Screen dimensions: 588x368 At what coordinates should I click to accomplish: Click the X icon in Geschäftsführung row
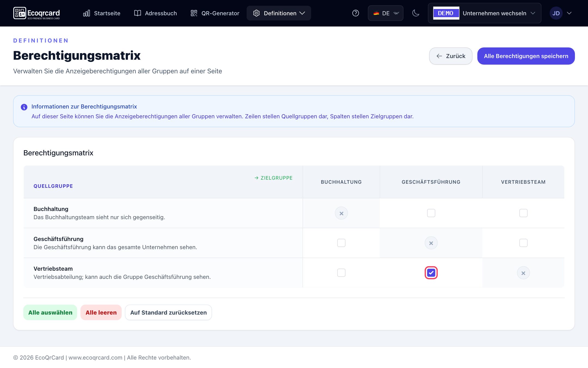(x=431, y=243)
